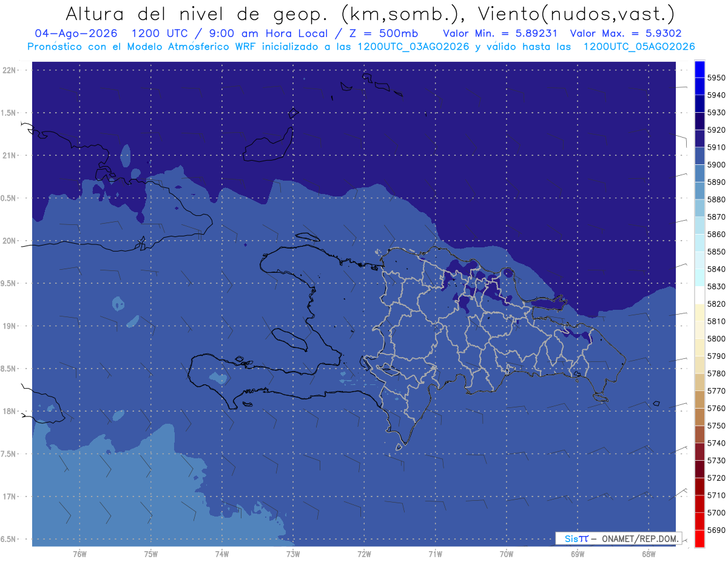Click the '5690' colorbar value
This screenshot has width=728, height=562.
[x=716, y=530]
